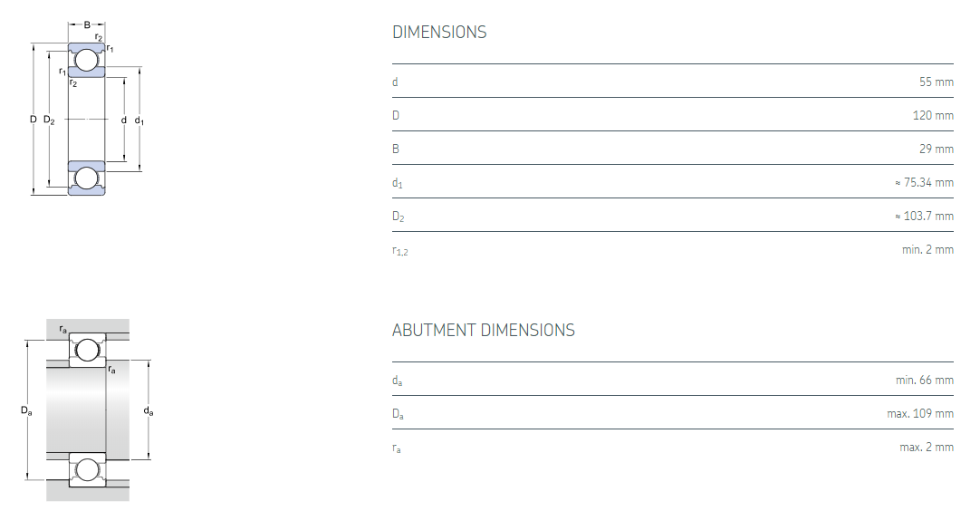The width and height of the screenshot is (980, 530).
Task: Select the max. 2 mm fillet value
Action: 927,447
